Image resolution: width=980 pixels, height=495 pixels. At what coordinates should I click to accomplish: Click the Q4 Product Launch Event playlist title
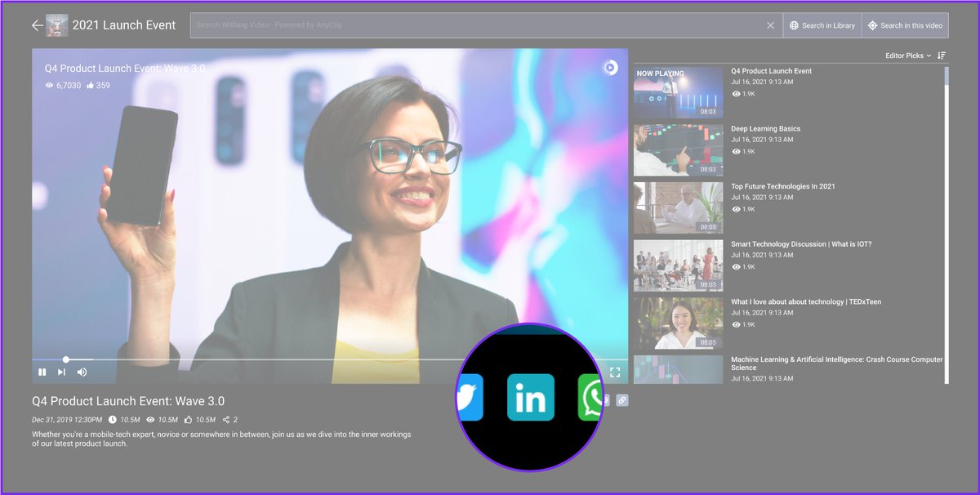(771, 71)
